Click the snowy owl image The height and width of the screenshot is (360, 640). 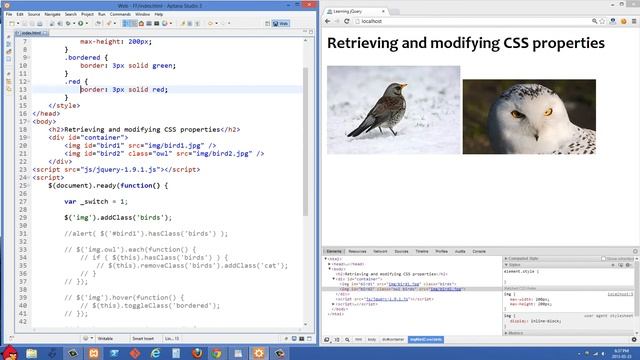point(529,117)
